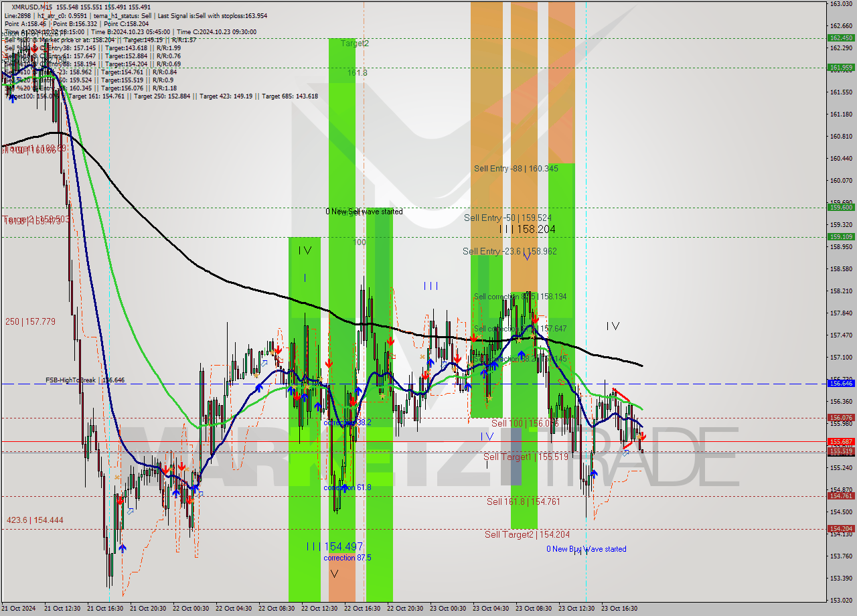Click the 'correction 61.8' label

(x=347, y=487)
